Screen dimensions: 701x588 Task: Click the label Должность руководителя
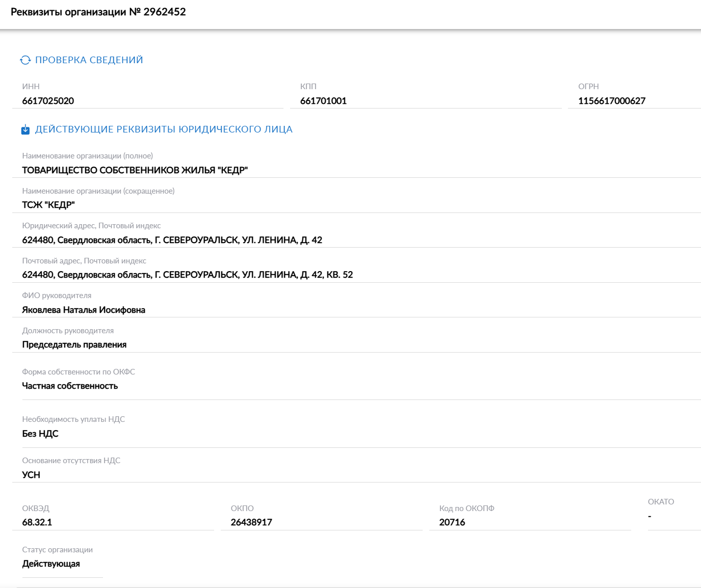68,331
